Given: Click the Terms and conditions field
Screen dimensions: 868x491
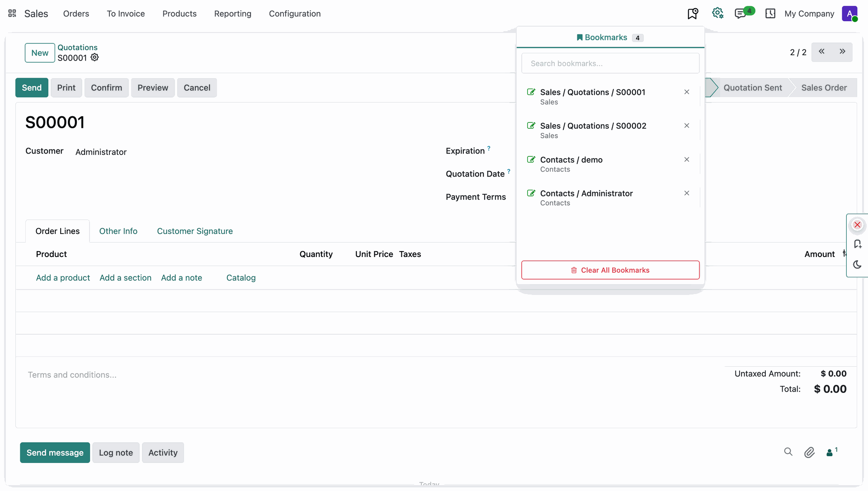Looking at the screenshot, I should pos(370,375).
